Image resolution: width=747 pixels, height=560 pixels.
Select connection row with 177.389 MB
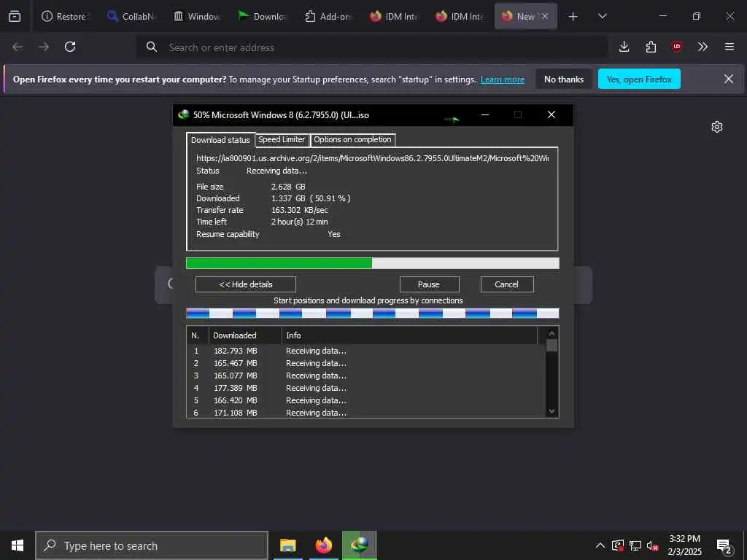click(366, 388)
